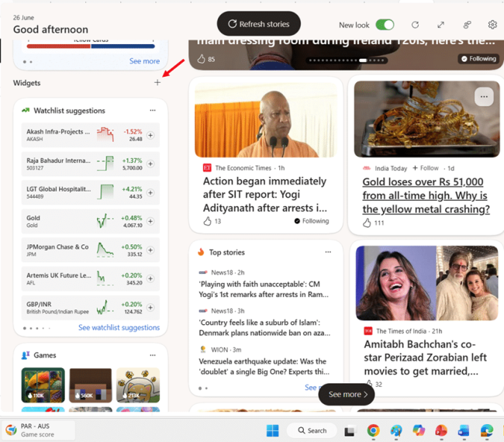Add Akash Infra-Projects to watchlist
504x442 pixels.
tap(150, 136)
